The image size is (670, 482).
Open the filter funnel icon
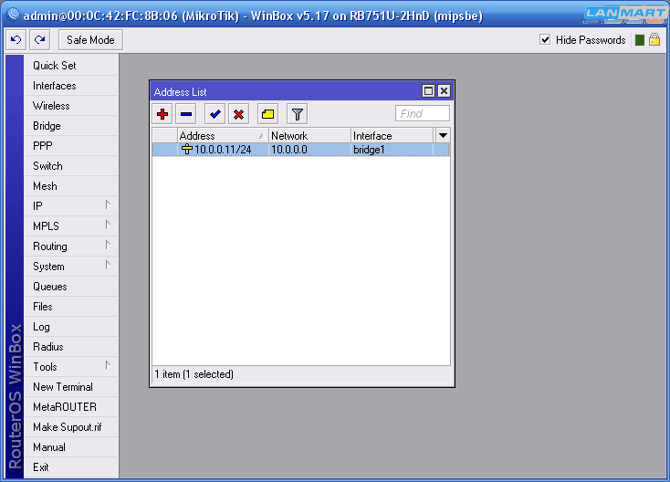coord(297,114)
